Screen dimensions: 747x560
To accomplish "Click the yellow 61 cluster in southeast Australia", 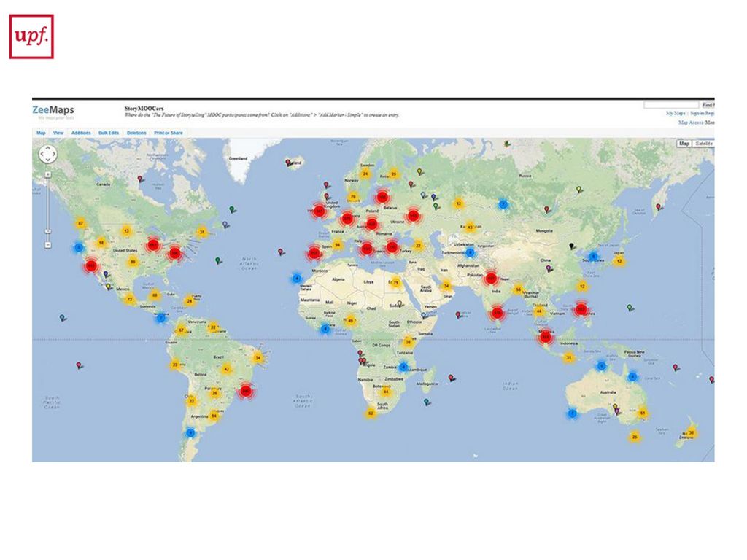I will click(642, 413).
